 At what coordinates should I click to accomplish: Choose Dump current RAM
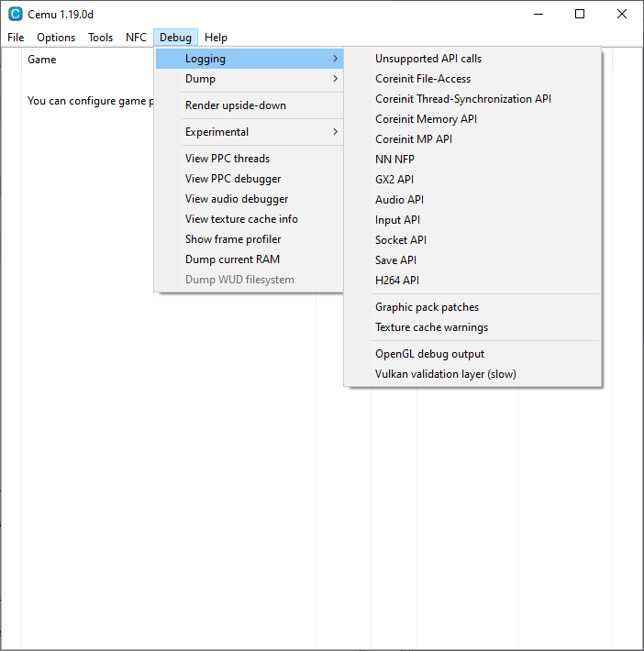tap(250, 259)
